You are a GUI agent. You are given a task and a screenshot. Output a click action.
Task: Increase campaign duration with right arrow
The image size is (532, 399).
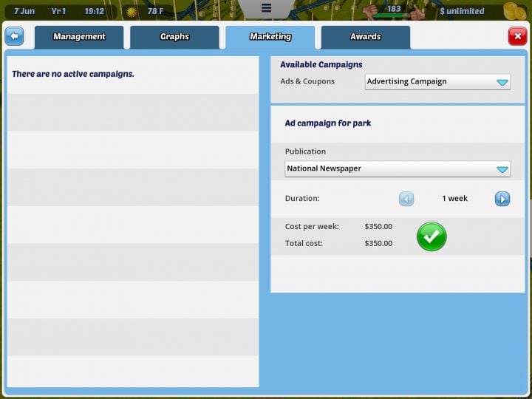(502, 199)
